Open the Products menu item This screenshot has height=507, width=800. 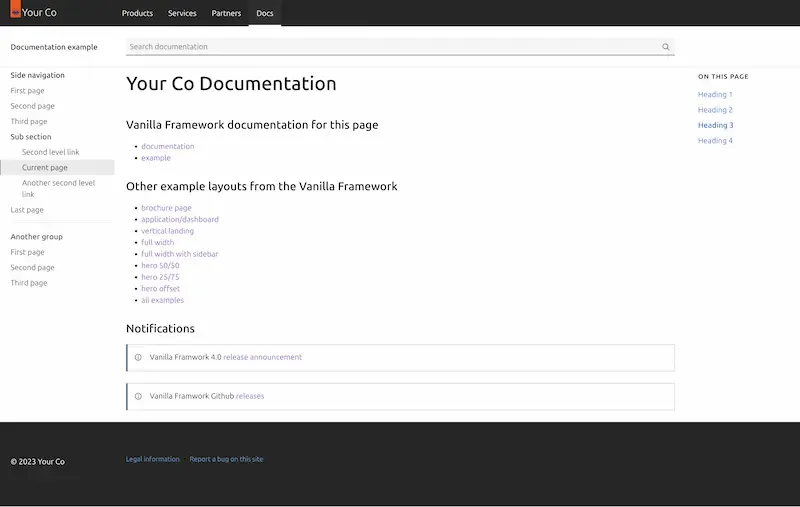point(137,13)
